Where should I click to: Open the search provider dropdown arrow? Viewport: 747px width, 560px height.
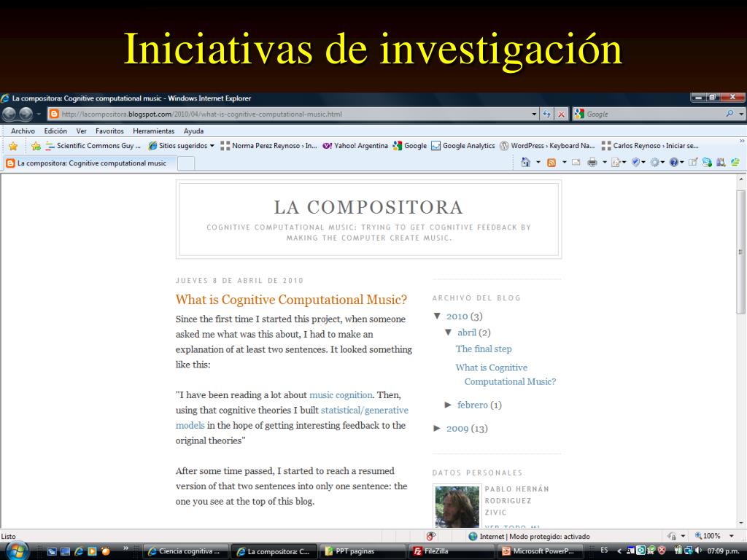tap(741, 114)
